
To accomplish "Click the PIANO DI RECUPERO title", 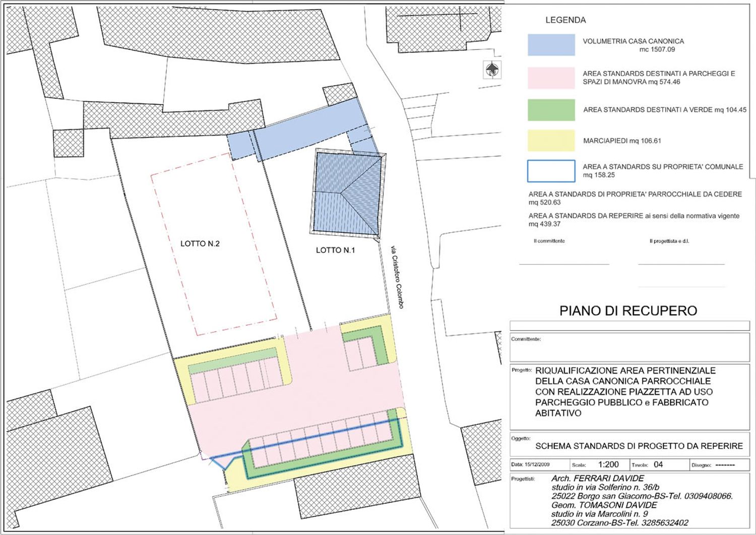I will tap(628, 311).
